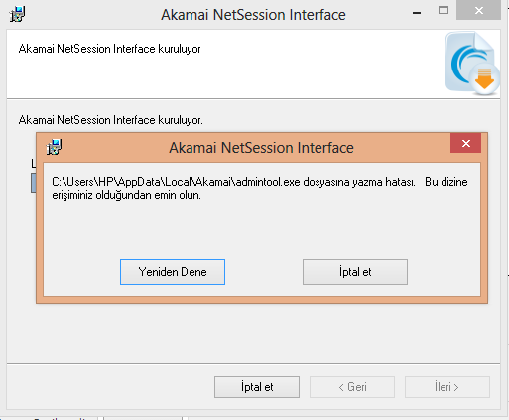Maximize the installer window
The height and width of the screenshot is (420, 509).
[444, 11]
